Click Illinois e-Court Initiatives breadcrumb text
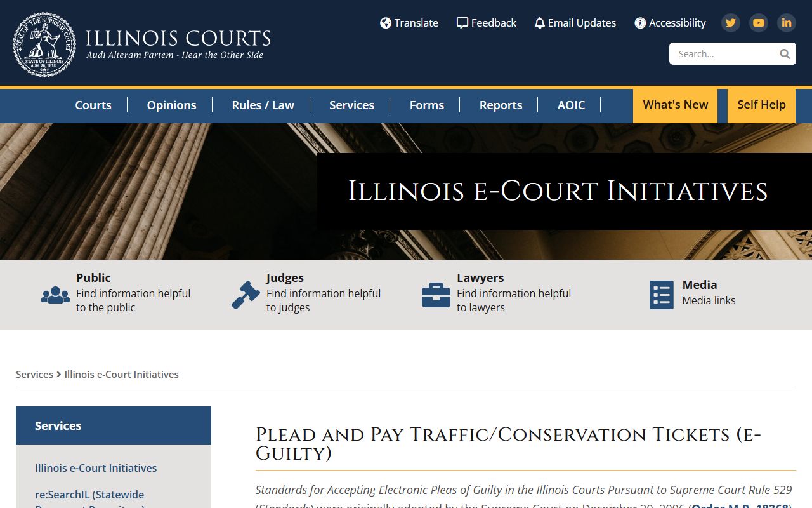Viewport: 812px width, 508px height. (x=121, y=375)
